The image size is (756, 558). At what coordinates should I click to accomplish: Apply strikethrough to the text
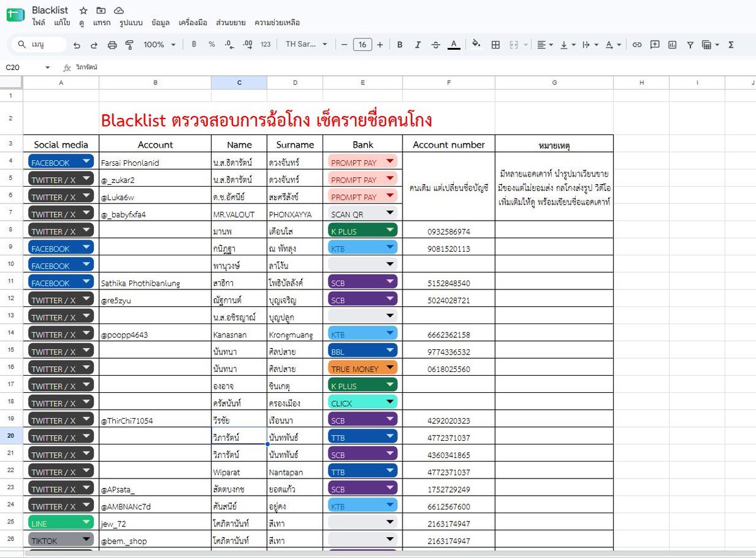pos(435,45)
